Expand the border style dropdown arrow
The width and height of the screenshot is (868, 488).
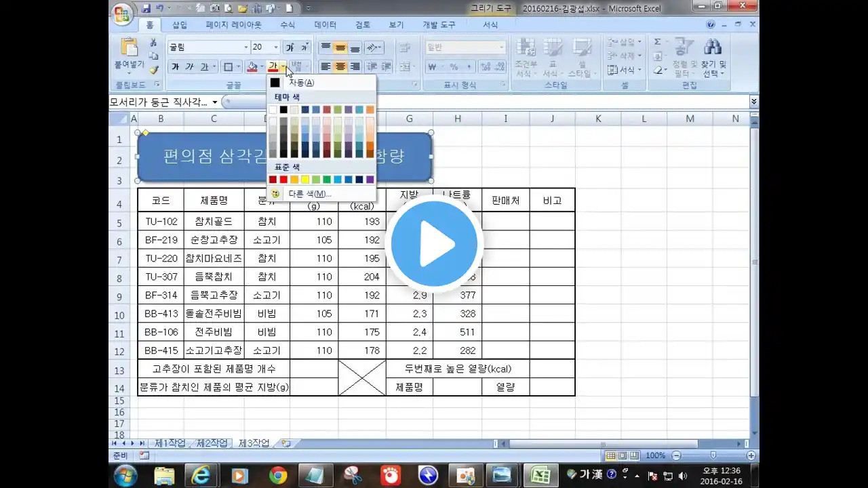tap(238, 66)
